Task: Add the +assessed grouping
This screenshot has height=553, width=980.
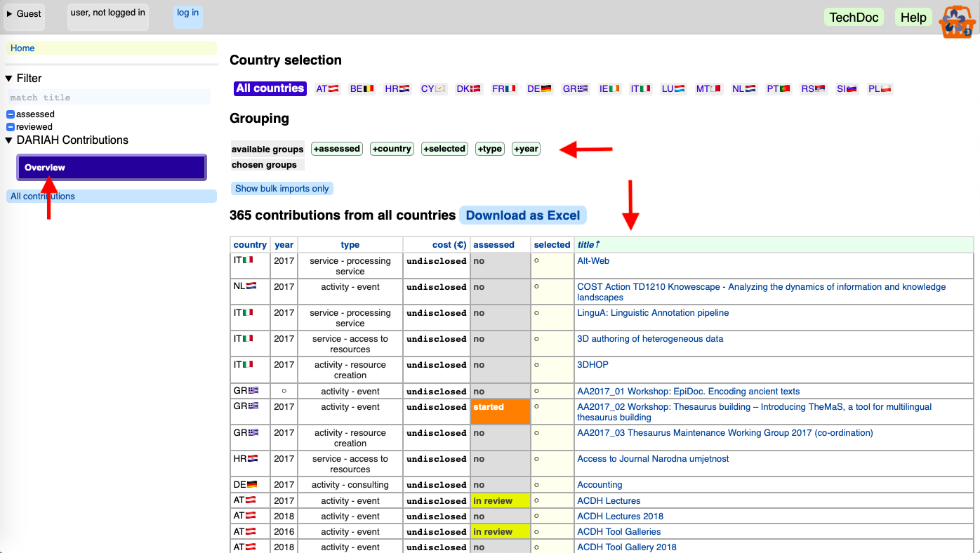Action: pyautogui.click(x=337, y=149)
